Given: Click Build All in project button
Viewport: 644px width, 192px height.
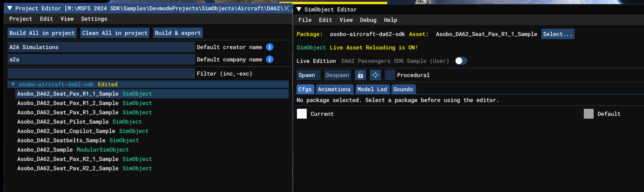Looking at the screenshot, I should point(42,33).
